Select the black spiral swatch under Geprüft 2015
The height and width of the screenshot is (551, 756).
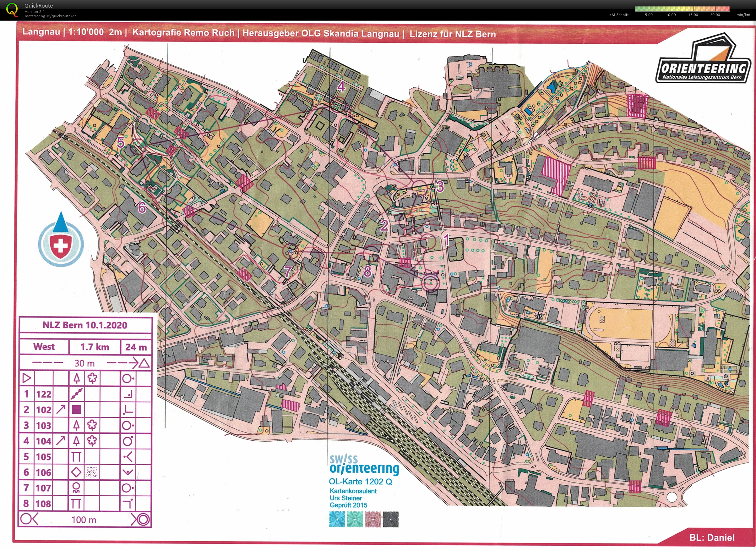click(x=391, y=519)
